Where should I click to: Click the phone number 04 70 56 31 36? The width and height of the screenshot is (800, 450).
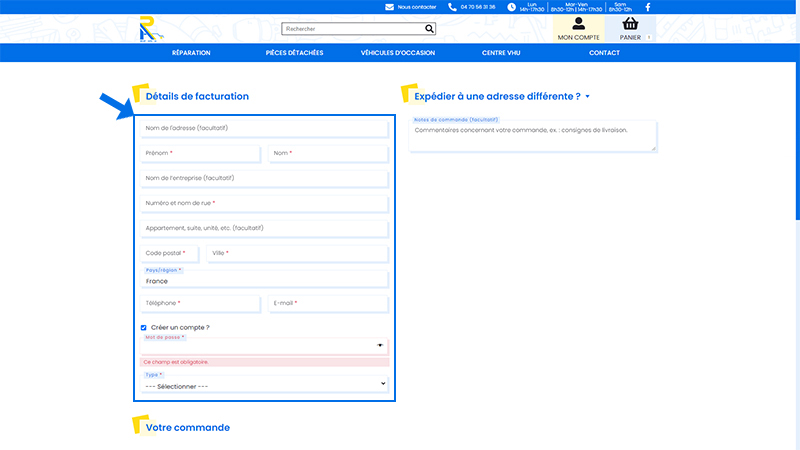478,7
